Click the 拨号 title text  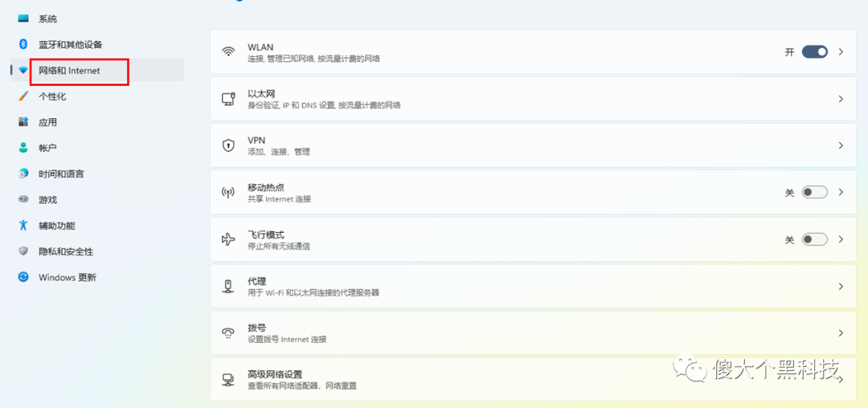point(257,328)
